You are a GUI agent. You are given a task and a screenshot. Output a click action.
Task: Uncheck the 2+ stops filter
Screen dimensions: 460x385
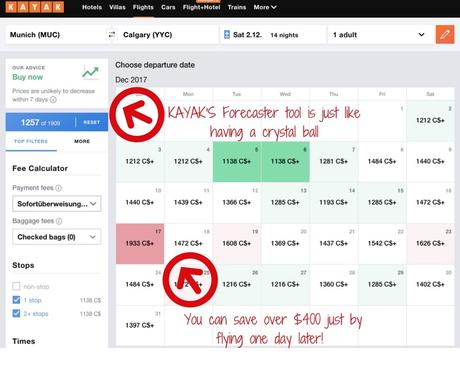coord(16,314)
